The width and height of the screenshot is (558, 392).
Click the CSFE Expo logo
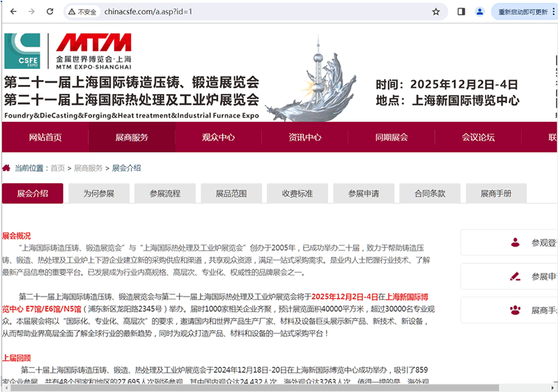(22, 51)
